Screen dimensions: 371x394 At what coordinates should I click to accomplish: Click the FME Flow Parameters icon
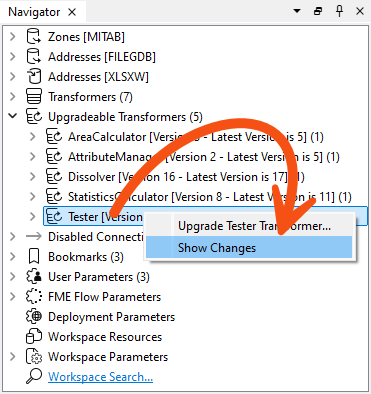(34, 297)
